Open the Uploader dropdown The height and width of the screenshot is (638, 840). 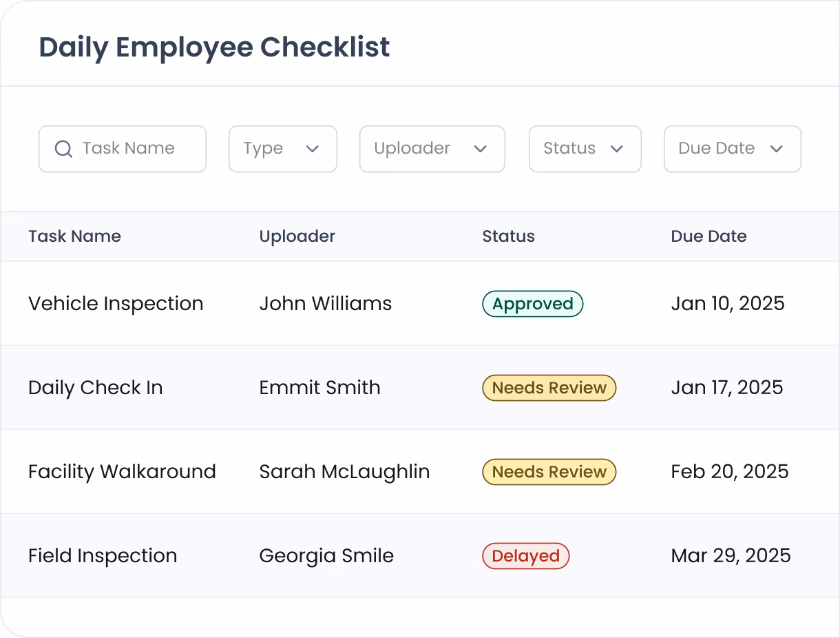432,149
